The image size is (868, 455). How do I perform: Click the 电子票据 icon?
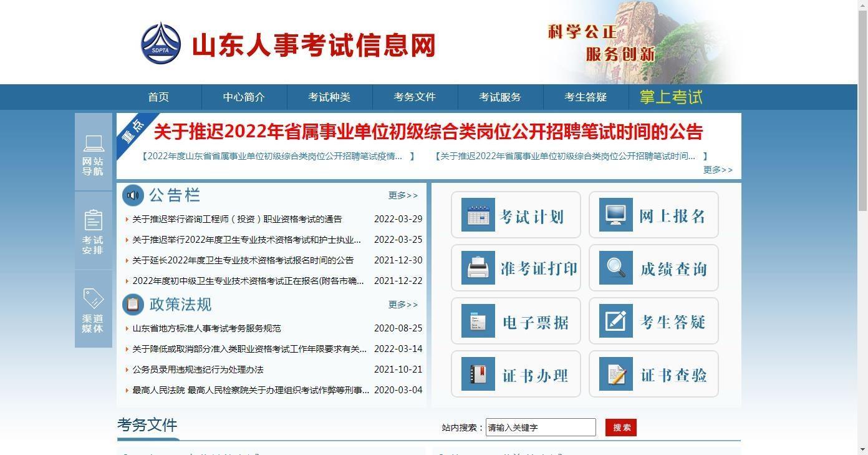tap(478, 321)
